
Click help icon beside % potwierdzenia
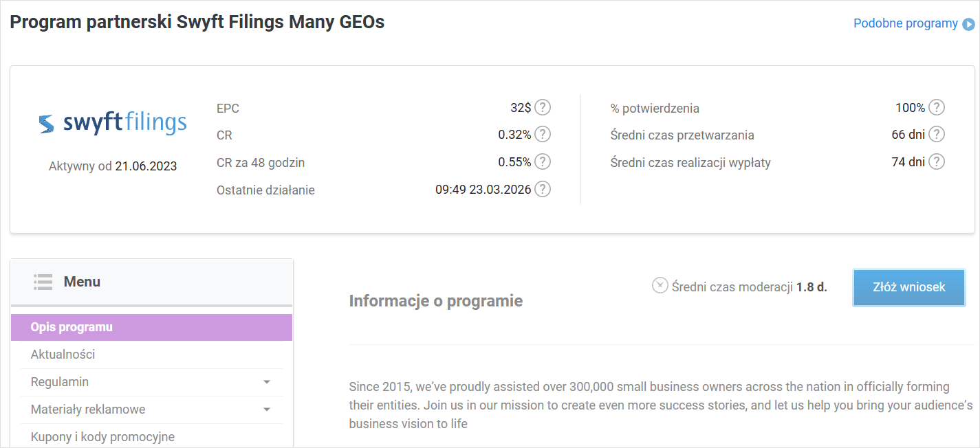937,107
